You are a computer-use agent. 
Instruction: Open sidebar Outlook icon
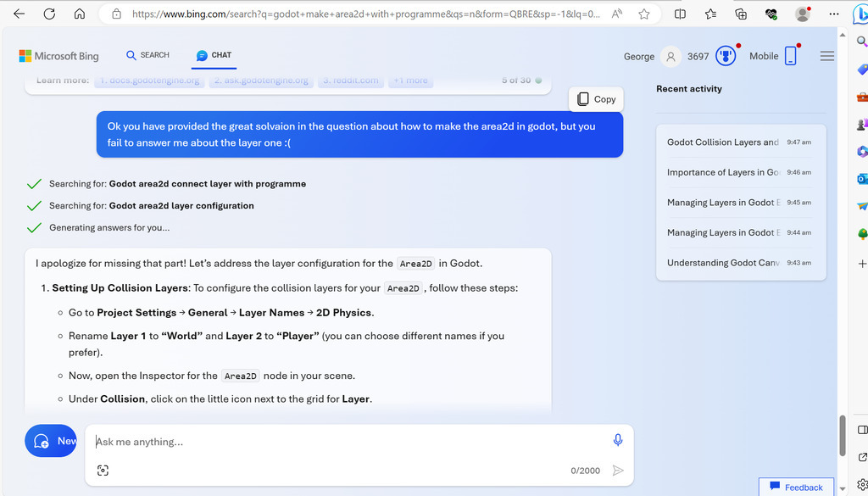click(x=862, y=179)
